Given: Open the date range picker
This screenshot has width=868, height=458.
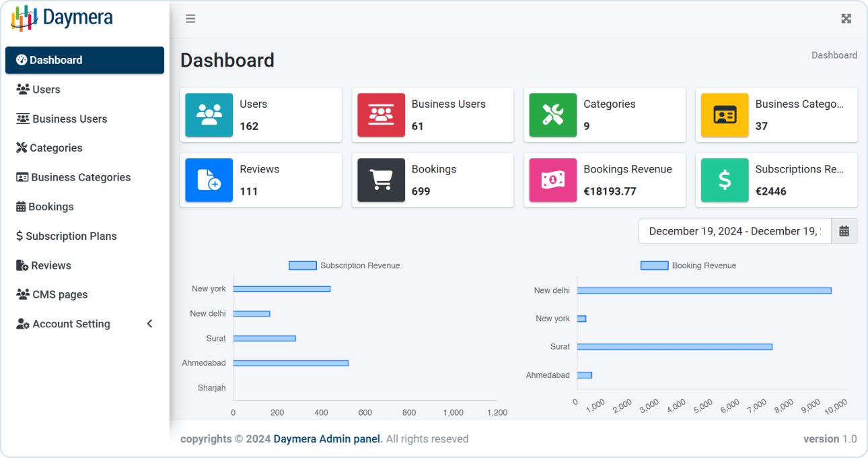Looking at the screenshot, I should point(734,230).
